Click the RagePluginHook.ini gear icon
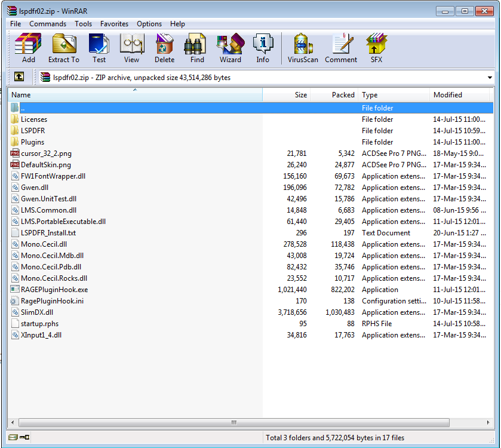 pos(15,301)
